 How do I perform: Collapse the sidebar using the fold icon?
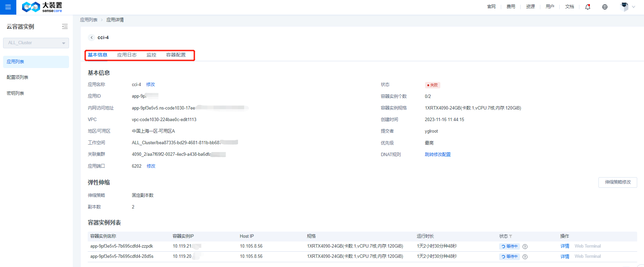pos(65,27)
